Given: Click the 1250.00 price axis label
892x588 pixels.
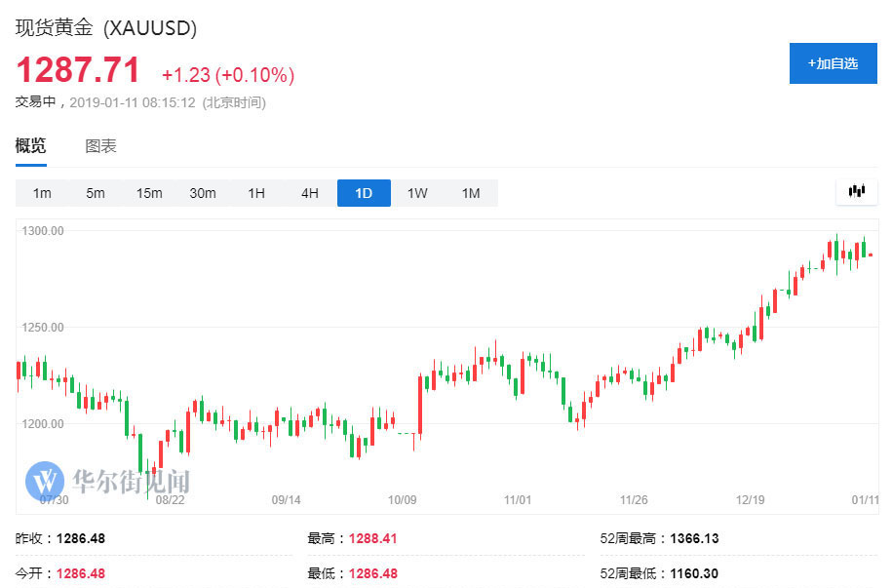Looking at the screenshot, I should coord(45,327).
